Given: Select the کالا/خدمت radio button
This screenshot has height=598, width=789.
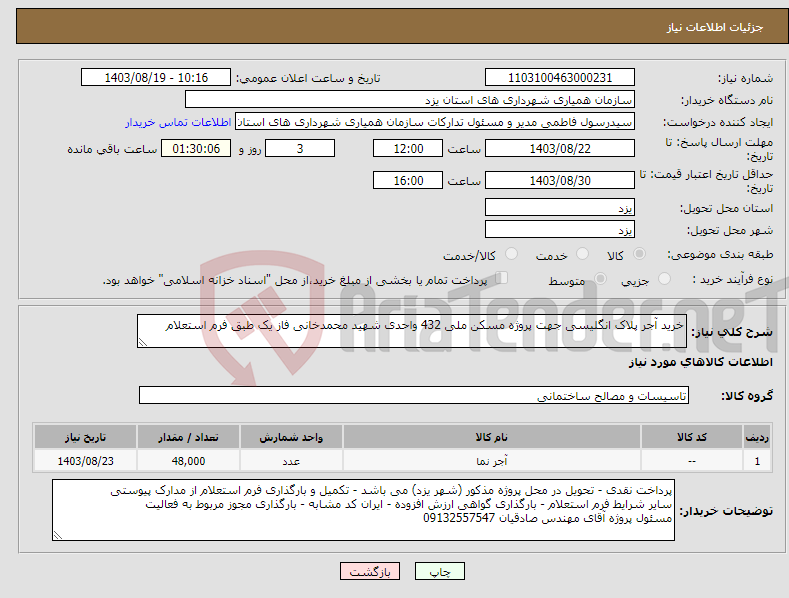Looking at the screenshot, I should pyautogui.click(x=511, y=254).
